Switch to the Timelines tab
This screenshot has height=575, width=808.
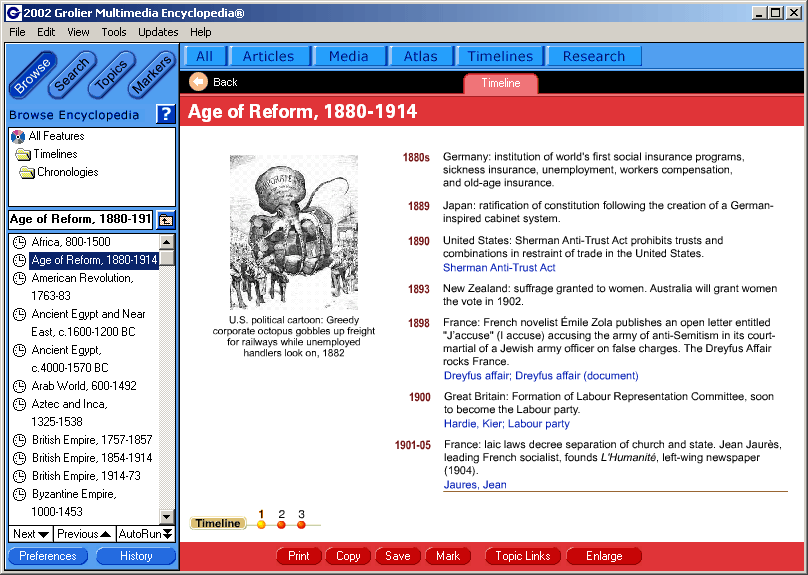pos(500,56)
